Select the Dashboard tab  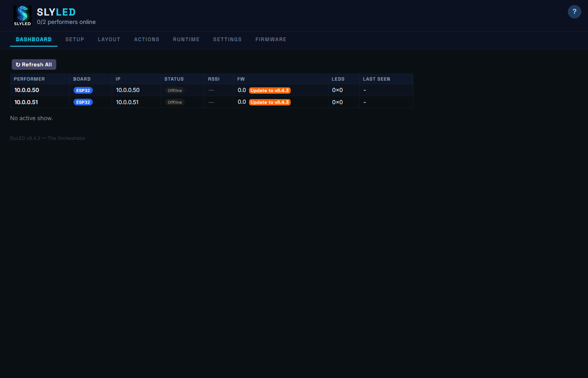pos(34,39)
